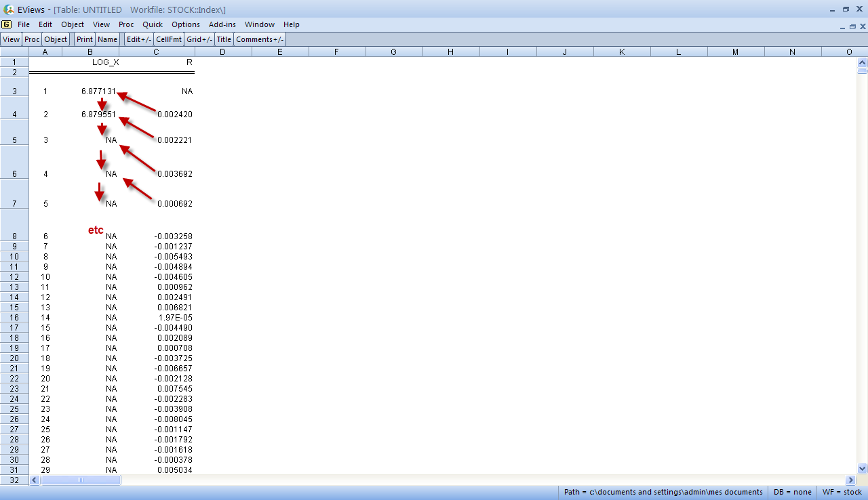Select cell with value 0.007545
This screenshot has width=868, height=500.
(175, 388)
